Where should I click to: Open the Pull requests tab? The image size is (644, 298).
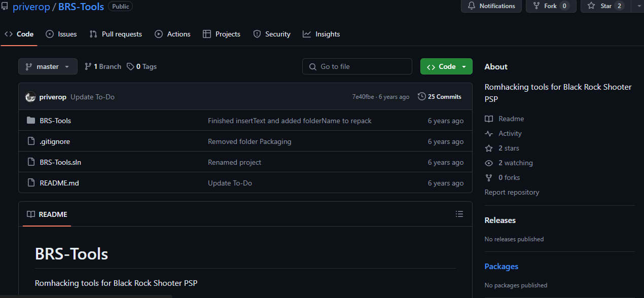116,34
